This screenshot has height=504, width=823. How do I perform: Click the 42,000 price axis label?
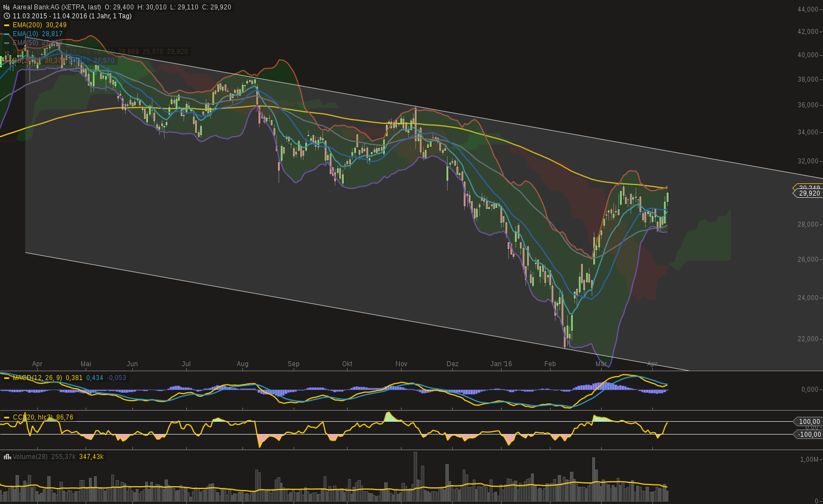(x=808, y=32)
